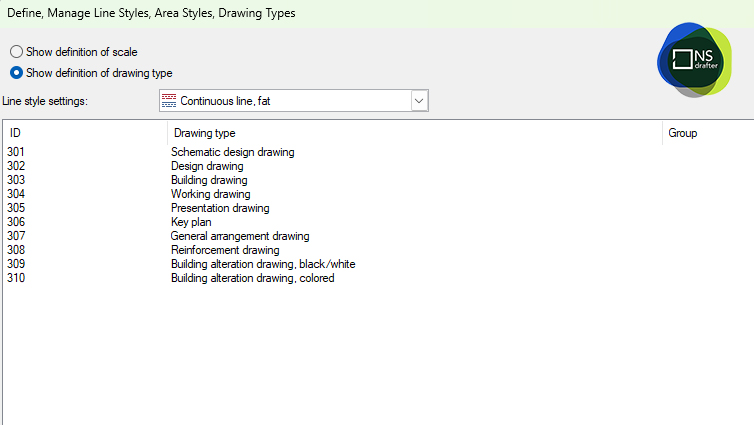This screenshot has height=425, width=754.
Task: Select 'Show definition of scale' radio button
Action: coord(16,52)
